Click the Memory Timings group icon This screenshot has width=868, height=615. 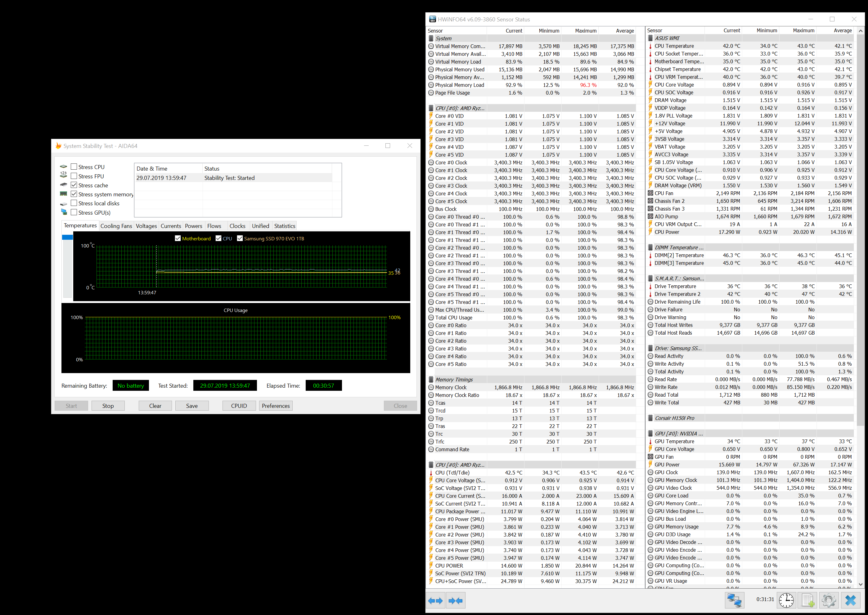click(x=431, y=380)
